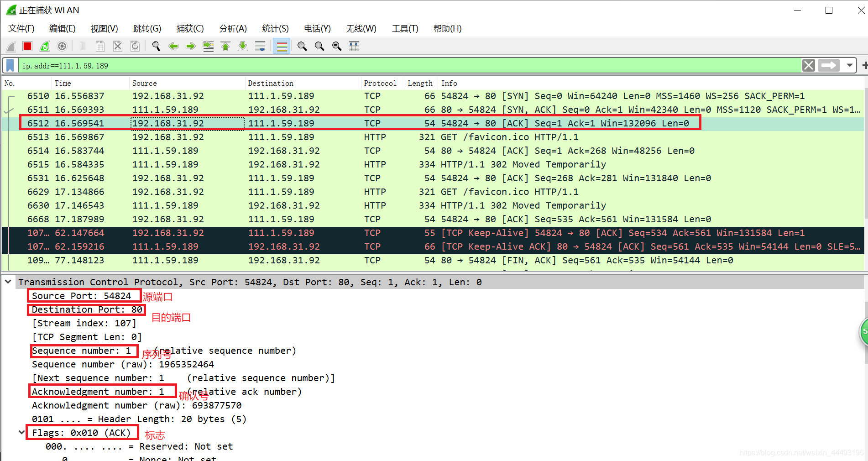
Task: Zoom in on packet list text
Action: click(x=302, y=46)
